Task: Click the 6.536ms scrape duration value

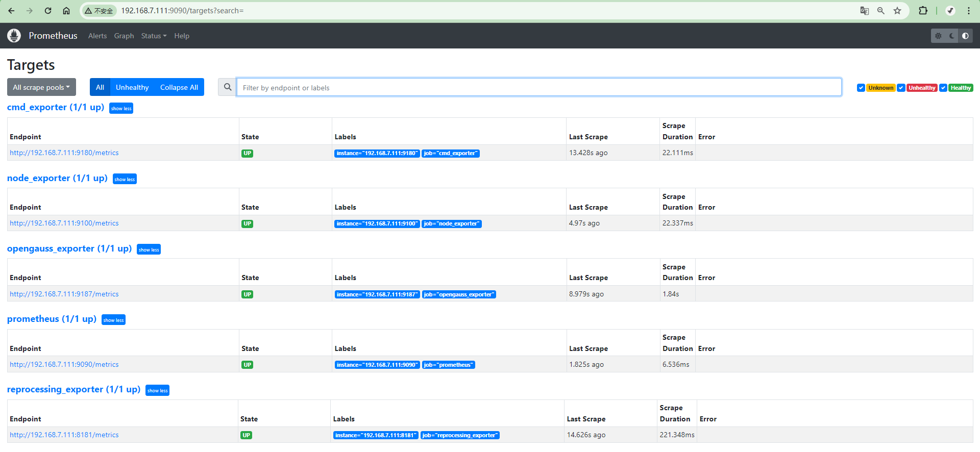Action: pyautogui.click(x=676, y=364)
